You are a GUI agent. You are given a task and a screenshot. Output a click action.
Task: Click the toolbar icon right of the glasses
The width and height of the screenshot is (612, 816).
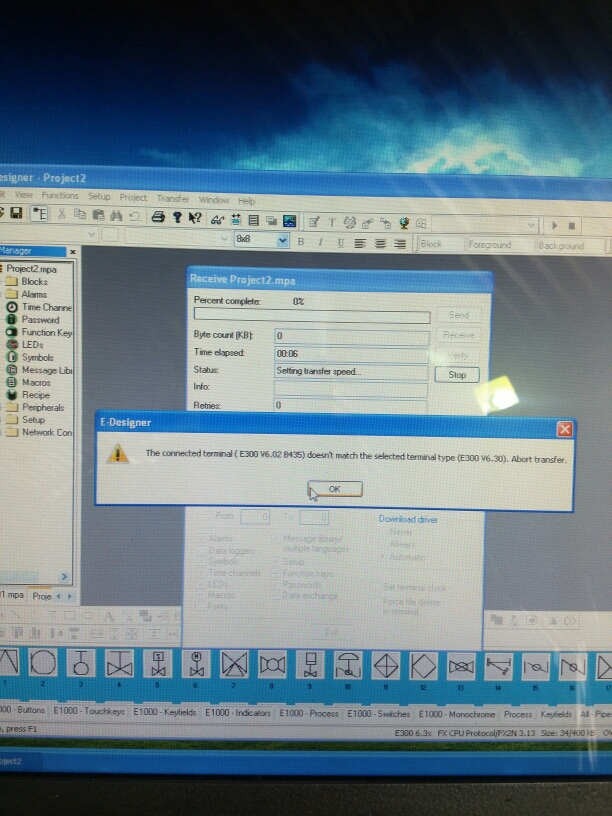pyautogui.click(x=236, y=219)
